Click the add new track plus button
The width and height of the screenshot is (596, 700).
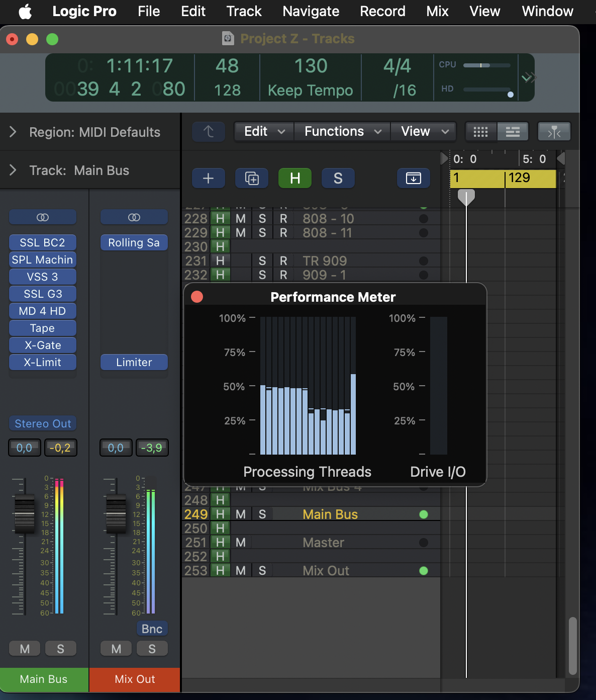coord(208,178)
